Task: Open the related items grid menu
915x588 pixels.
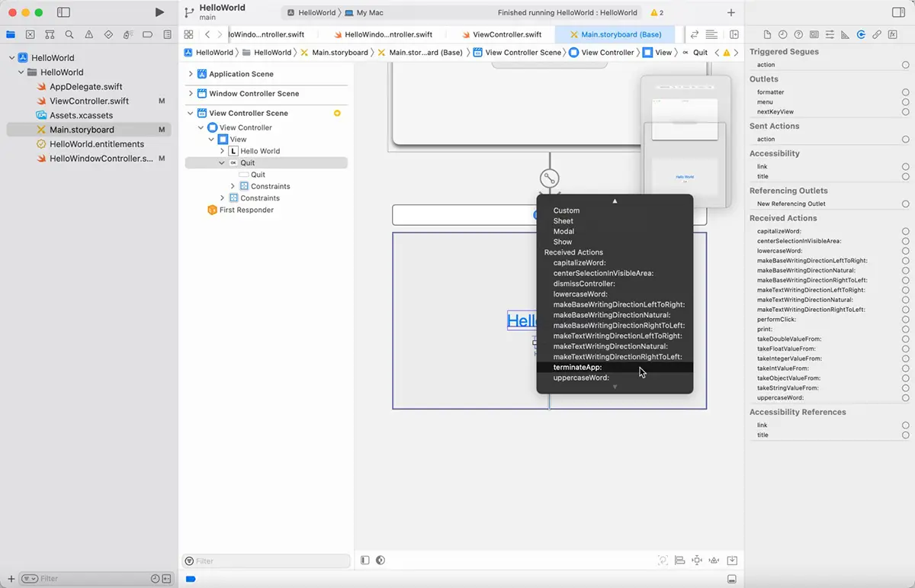Action: pos(188,34)
